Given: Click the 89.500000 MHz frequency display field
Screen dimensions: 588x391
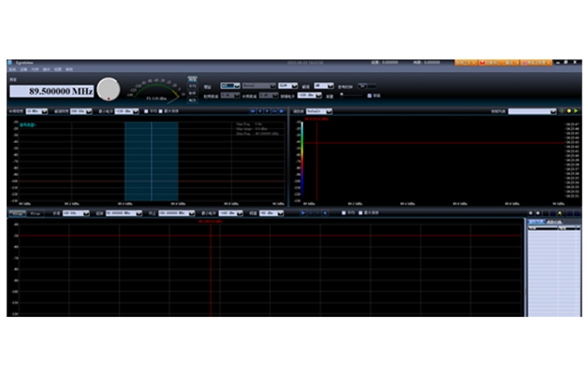Looking at the screenshot, I should 51,91.
